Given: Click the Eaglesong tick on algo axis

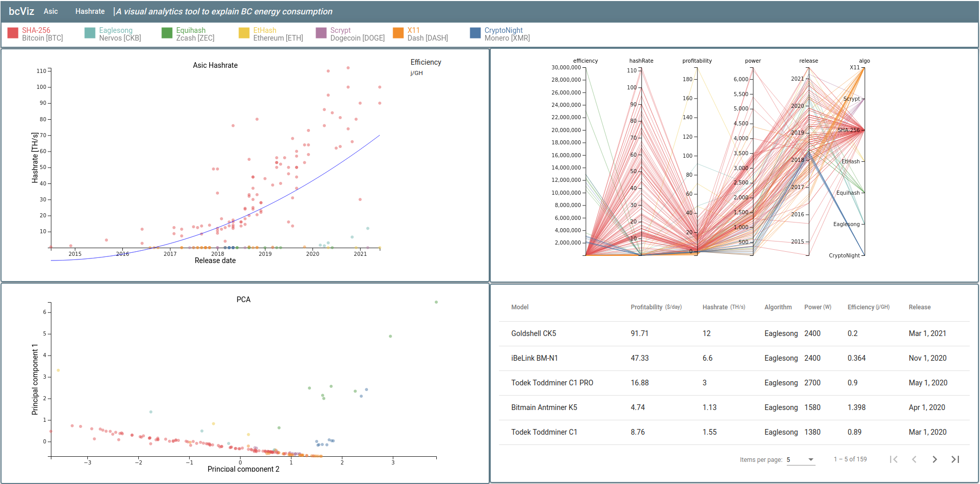Looking at the screenshot, I should tap(846, 224).
